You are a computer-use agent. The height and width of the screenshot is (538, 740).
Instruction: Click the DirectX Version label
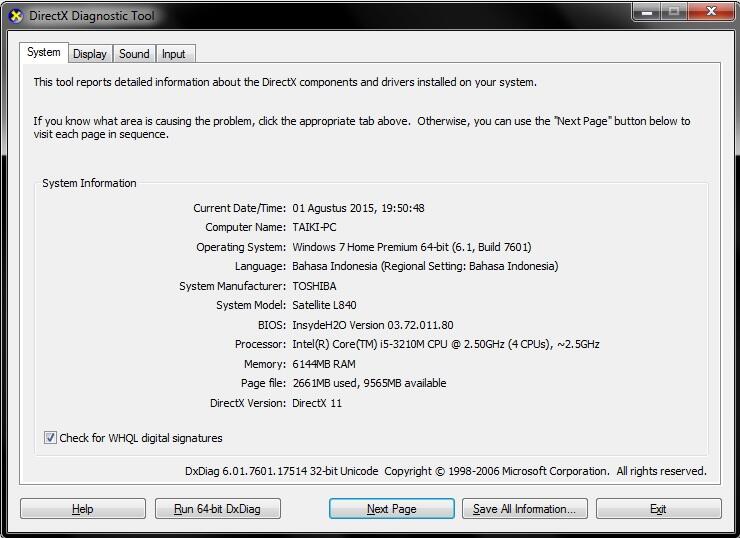coord(248,403)
